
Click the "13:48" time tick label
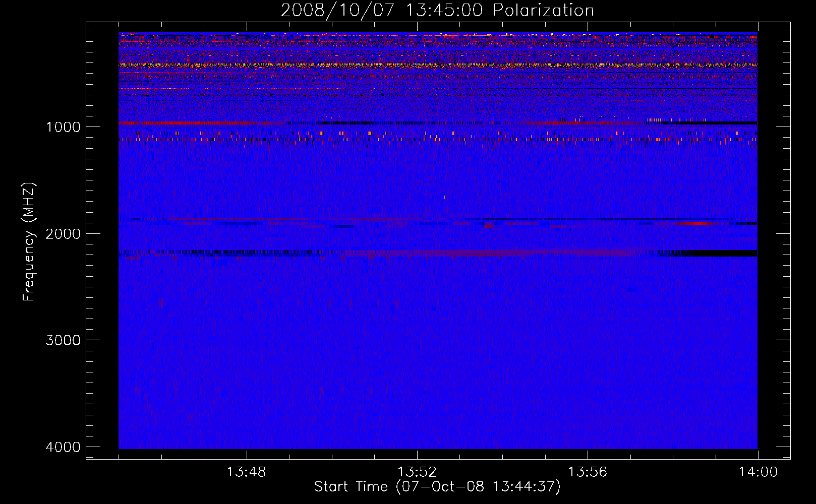[246, 472]
